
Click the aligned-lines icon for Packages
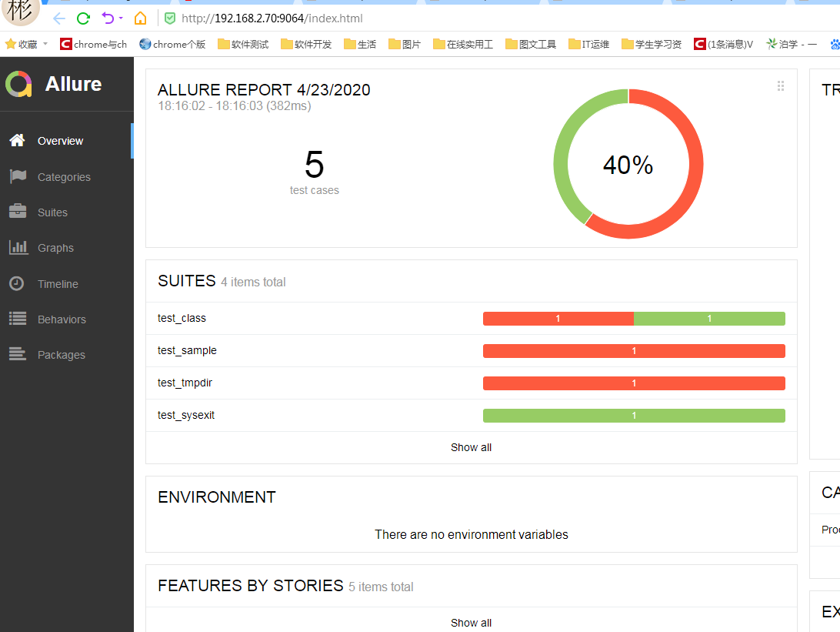pos(18,354)
